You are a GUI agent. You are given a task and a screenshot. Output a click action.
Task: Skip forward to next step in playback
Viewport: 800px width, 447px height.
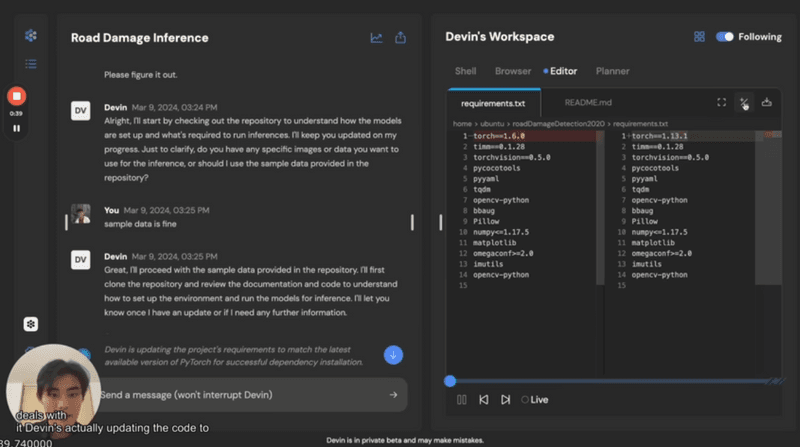[x=505, y=399]
